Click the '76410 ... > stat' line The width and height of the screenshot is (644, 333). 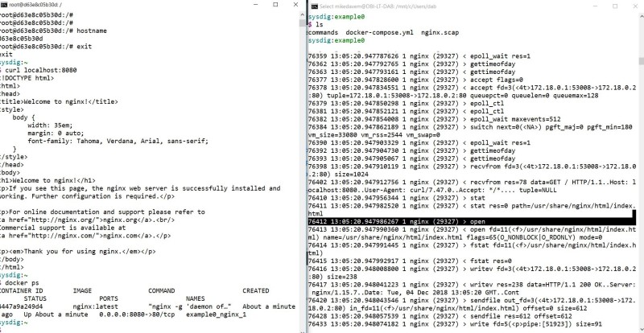[397, 198]
